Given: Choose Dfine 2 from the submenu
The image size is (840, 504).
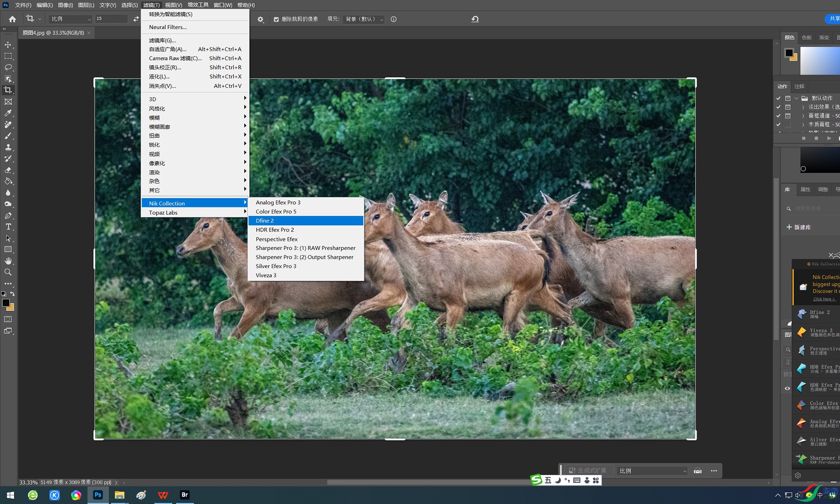Looking at the screenshot, I should (x=305, y=220).
